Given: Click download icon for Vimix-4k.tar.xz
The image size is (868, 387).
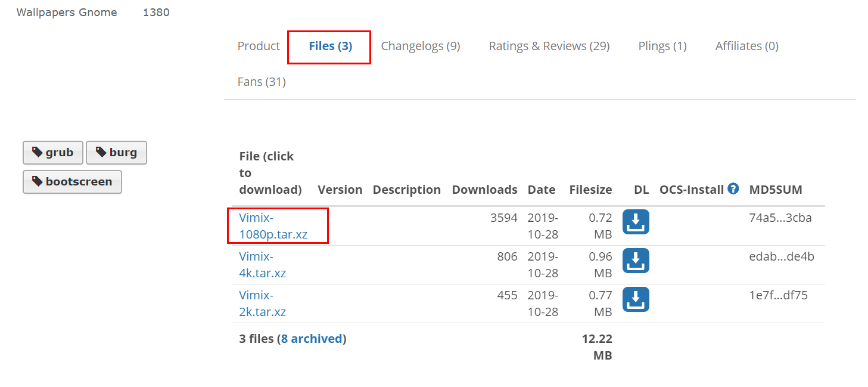Looking at the screenshot, I should pos(636,261).
